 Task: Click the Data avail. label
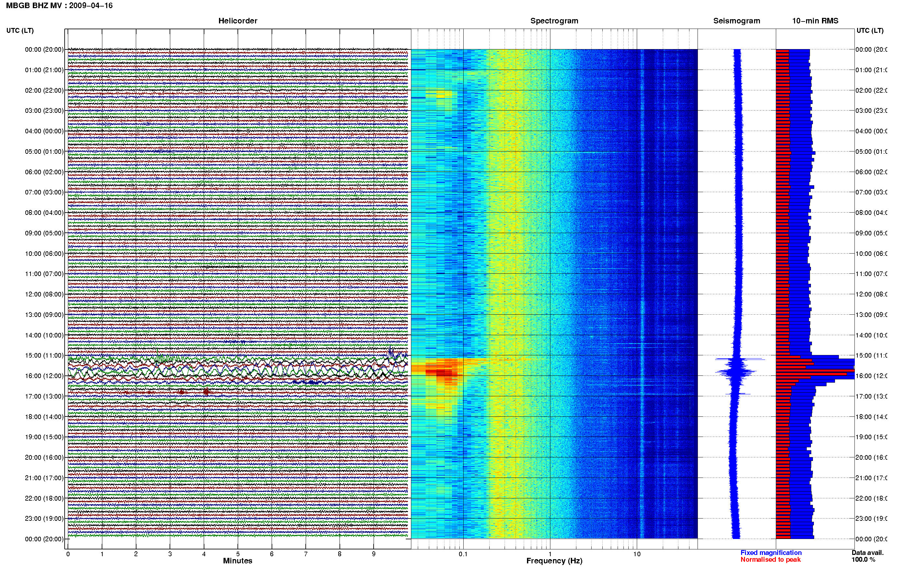click(867, 553)
